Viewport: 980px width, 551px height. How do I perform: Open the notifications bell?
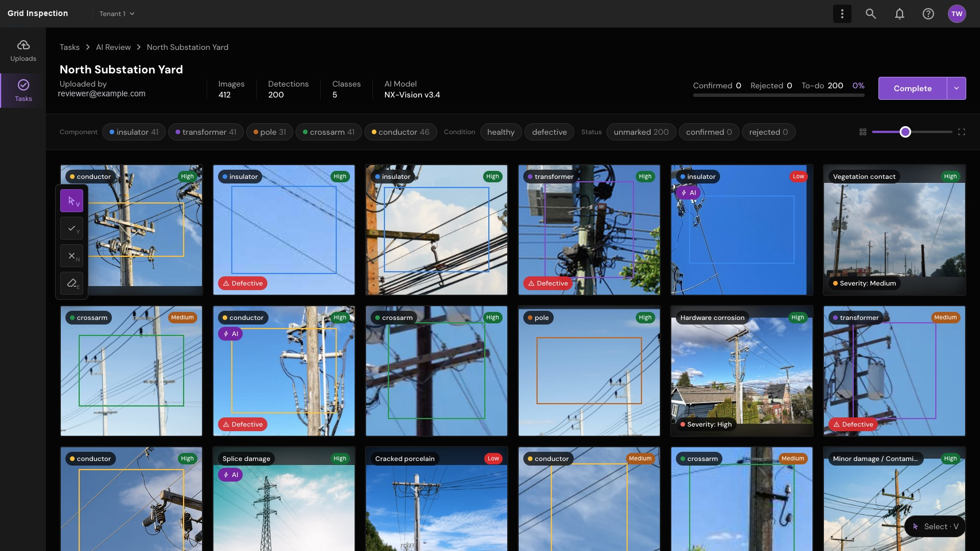(899, 14)
